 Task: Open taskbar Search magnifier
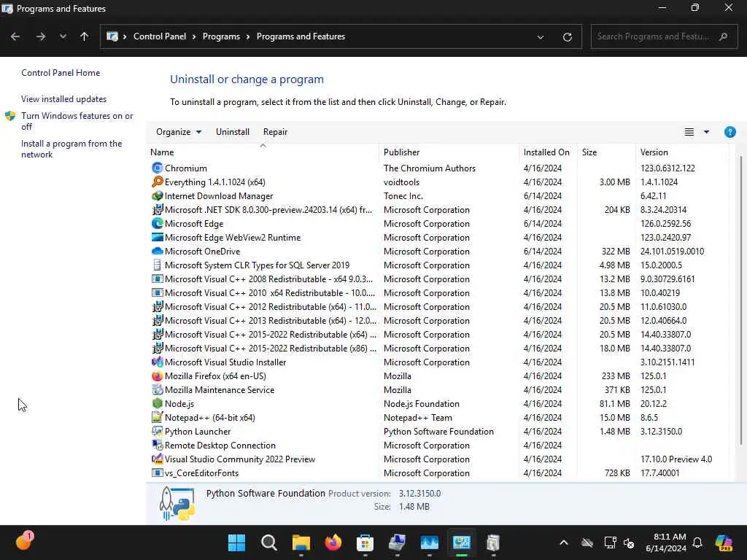268,542
